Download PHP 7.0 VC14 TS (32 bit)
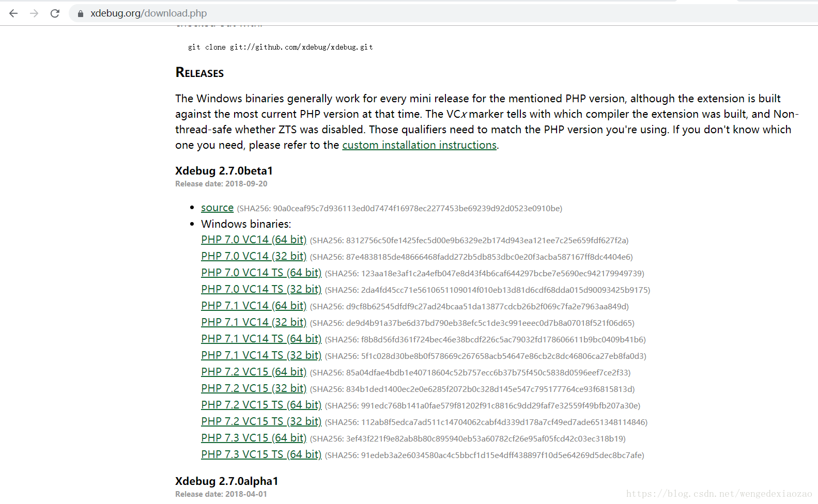 [261, 289]
